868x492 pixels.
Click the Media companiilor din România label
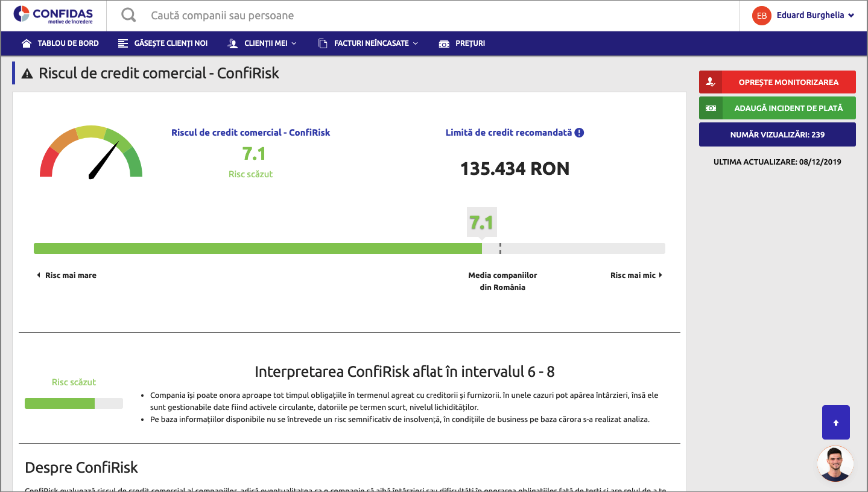(502, 282)
